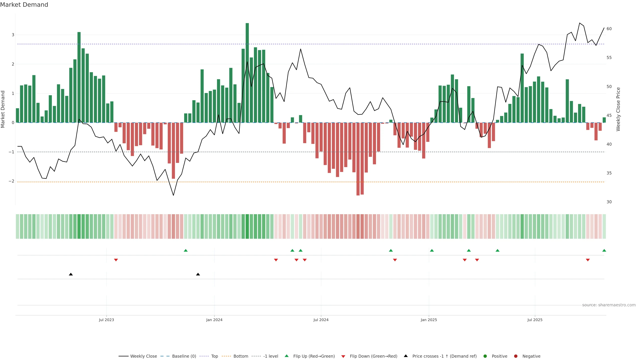Click the Market Demand chart title
Viewport: 644px width, 362px height.
click(x=24, y=5)
